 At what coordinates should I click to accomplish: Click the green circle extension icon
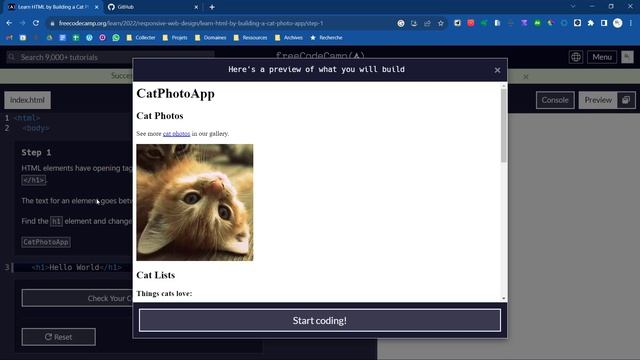(x=537, y=23)
